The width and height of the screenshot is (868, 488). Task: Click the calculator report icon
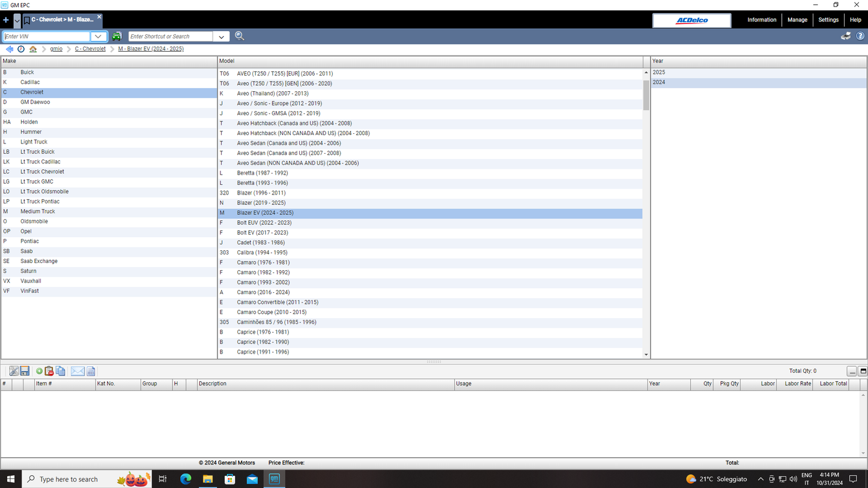91,372
